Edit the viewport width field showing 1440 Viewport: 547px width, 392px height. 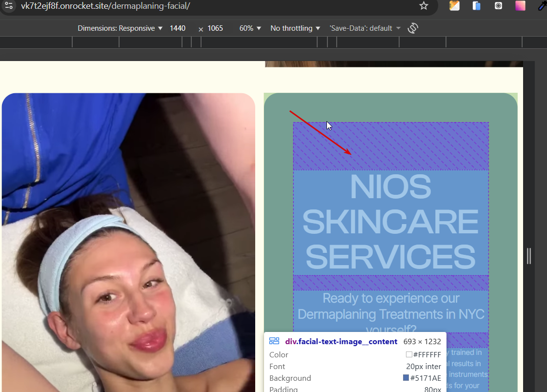(178, 28)
